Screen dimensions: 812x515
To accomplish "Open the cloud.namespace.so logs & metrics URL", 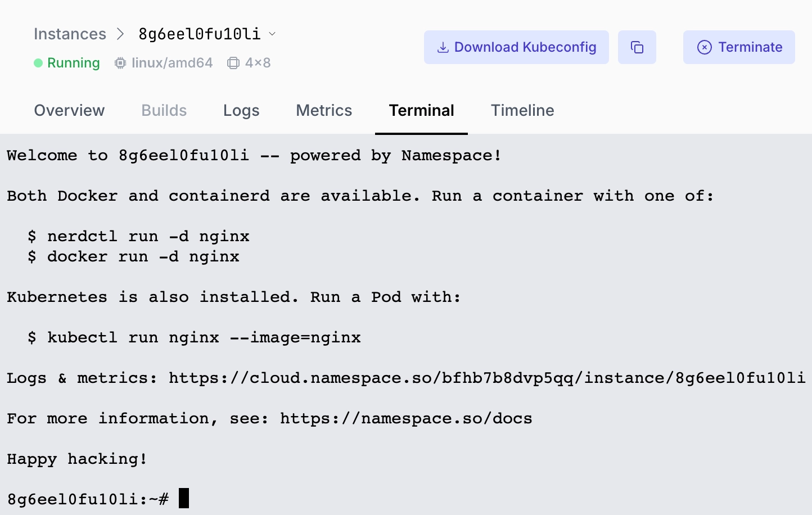I will (487, 378).
